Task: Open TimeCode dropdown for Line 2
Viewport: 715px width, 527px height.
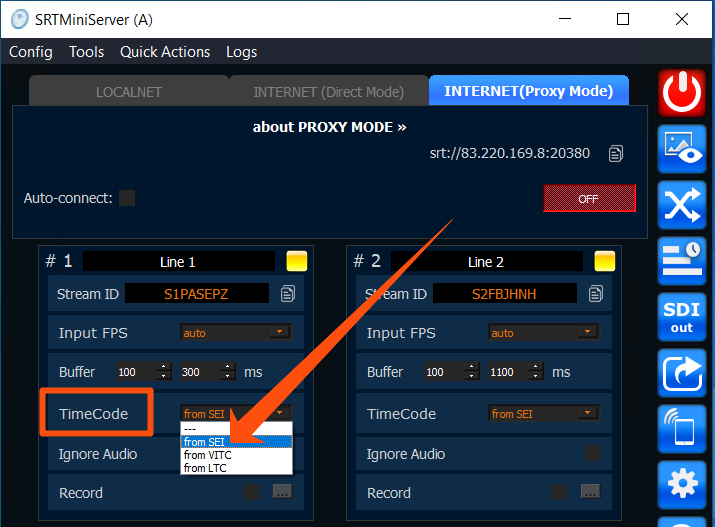Action: point(544,413)
